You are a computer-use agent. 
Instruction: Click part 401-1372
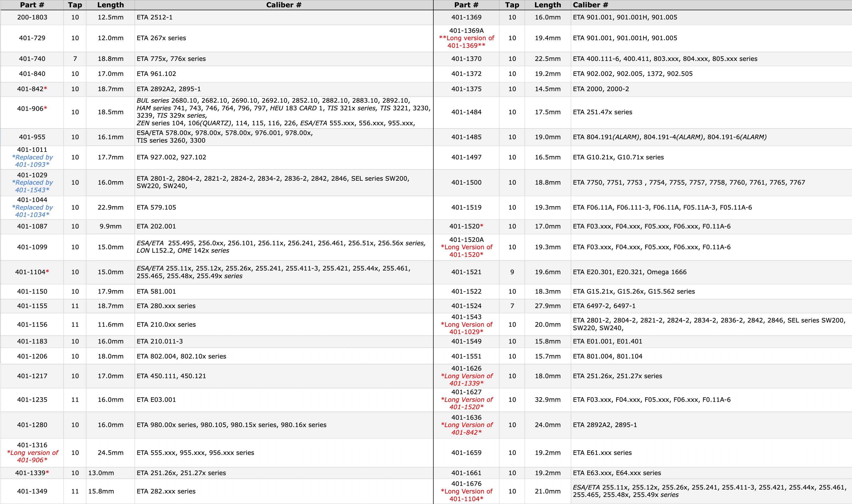pos(466,74)
